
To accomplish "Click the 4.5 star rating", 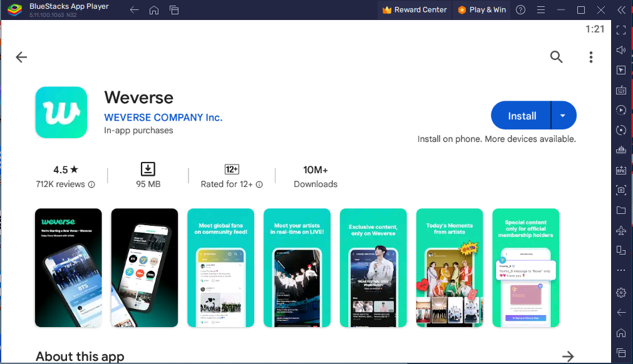I will [x=66, y=169].
